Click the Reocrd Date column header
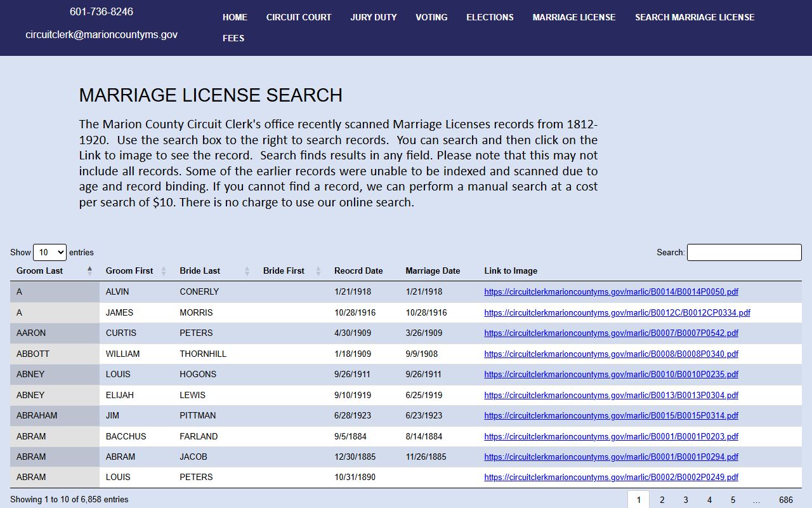This screenshot has height=508, width=812. [358, 271]
